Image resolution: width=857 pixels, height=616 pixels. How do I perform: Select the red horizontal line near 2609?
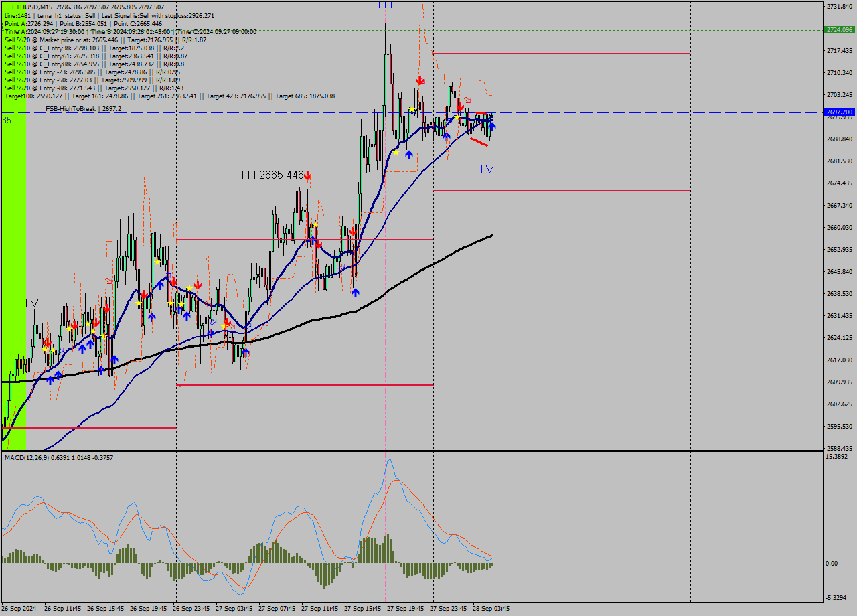305,385
